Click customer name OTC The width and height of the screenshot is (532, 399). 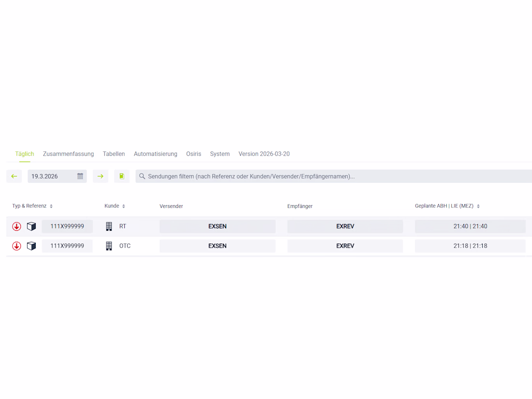point(125,246)
